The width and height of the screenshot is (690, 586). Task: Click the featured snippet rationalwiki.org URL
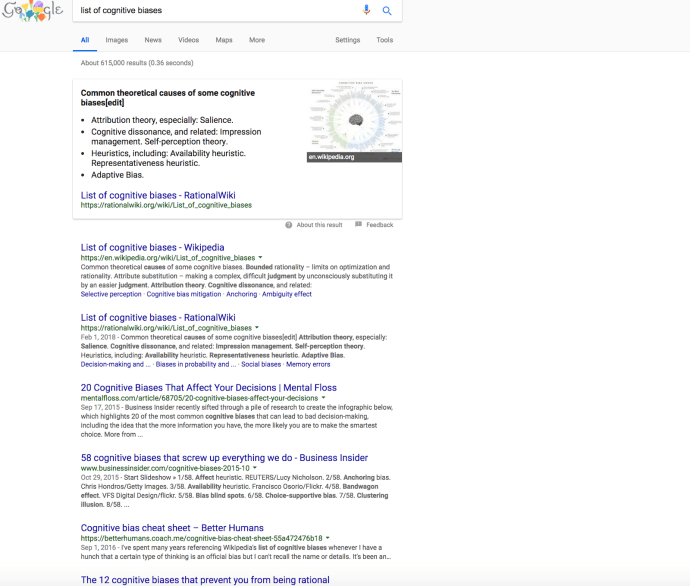[166, 205]
